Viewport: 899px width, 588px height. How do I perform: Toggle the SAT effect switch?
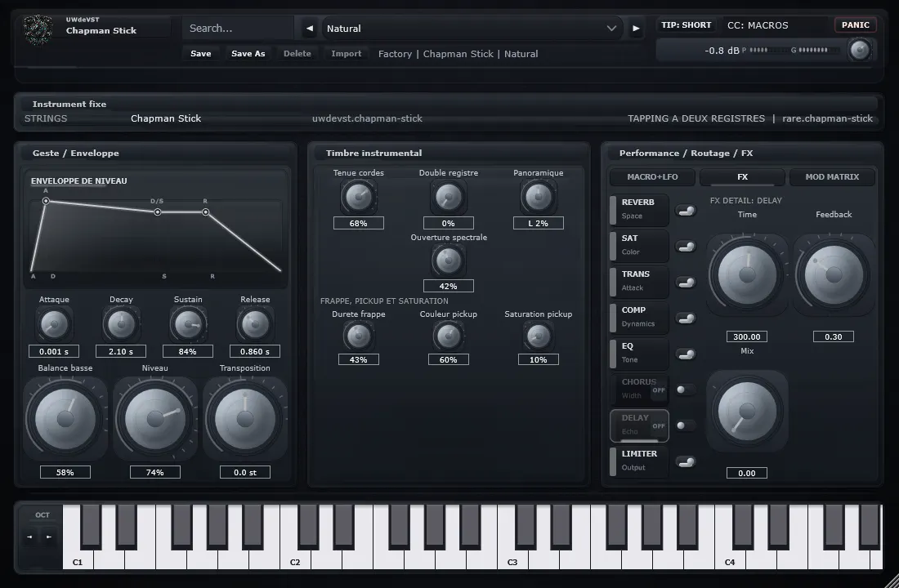pyautogui.click(x=686, y=247)
